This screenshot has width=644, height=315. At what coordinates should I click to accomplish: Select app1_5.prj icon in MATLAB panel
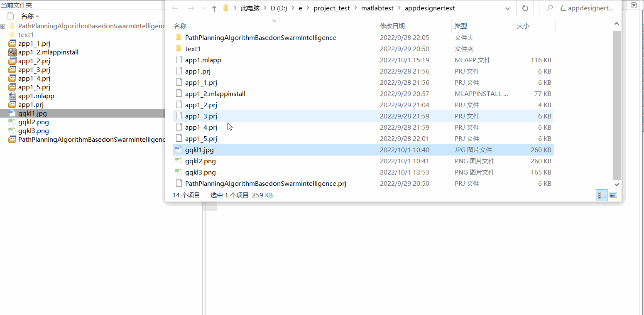click(12, 87)
